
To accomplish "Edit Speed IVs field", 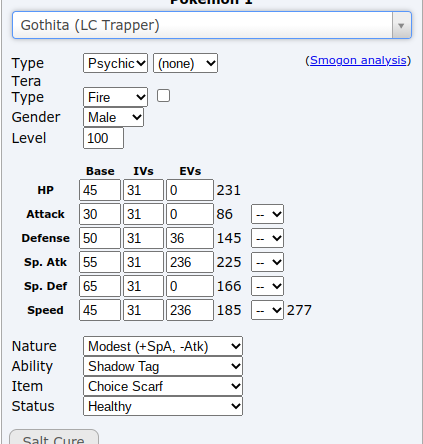I will [x=143, y=310].
